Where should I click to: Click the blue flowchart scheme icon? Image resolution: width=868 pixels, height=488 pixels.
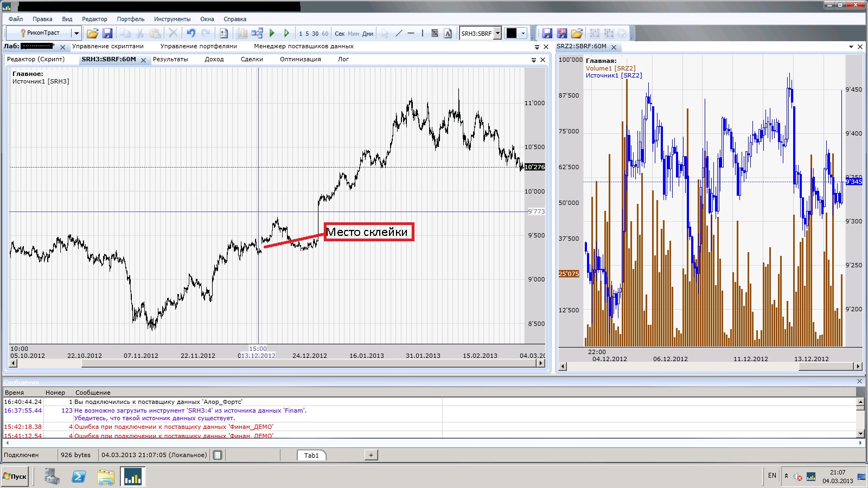(257, 33)
